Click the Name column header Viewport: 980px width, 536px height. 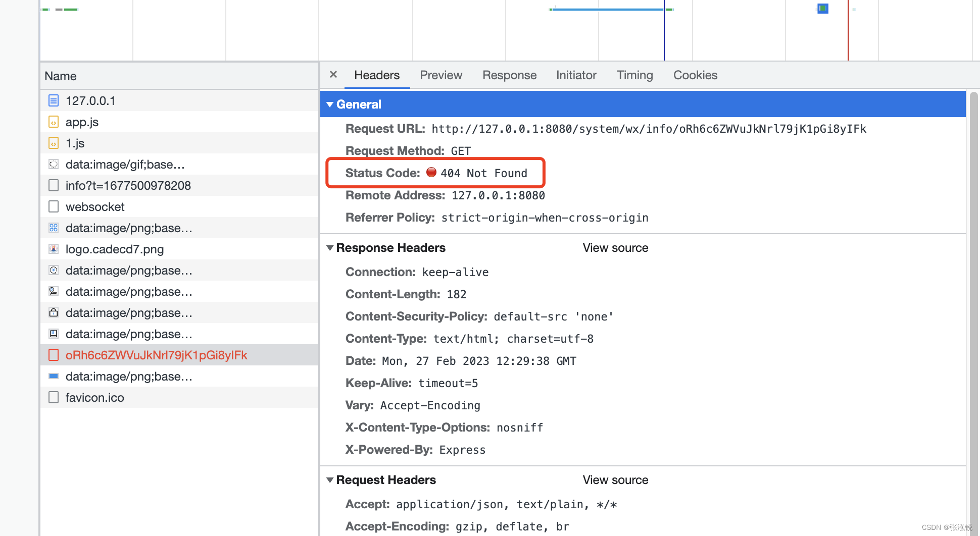coord(179,76)
